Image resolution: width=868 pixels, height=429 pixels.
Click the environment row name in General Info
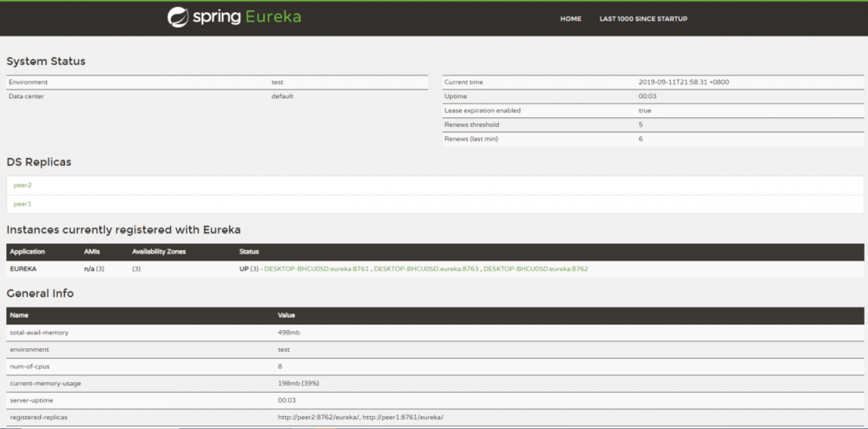click(x=30, y=350)
